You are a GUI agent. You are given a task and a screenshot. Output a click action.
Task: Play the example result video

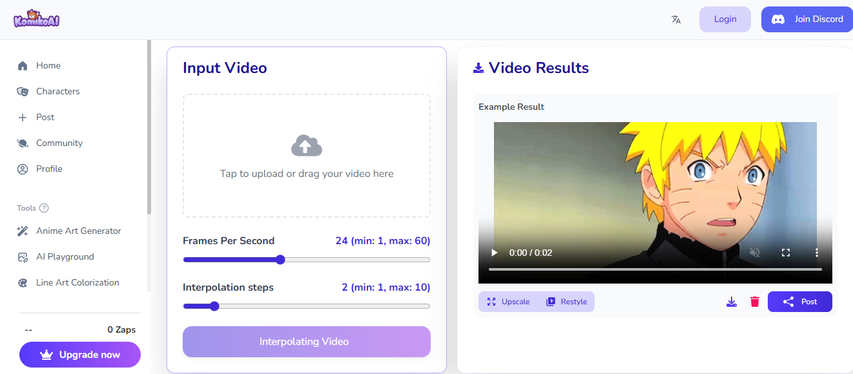(x=494, y=253)
